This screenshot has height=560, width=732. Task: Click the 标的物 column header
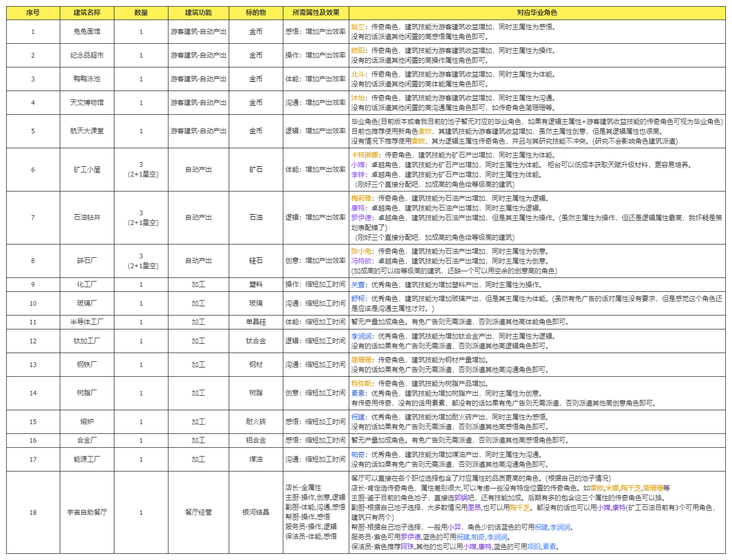256,13
